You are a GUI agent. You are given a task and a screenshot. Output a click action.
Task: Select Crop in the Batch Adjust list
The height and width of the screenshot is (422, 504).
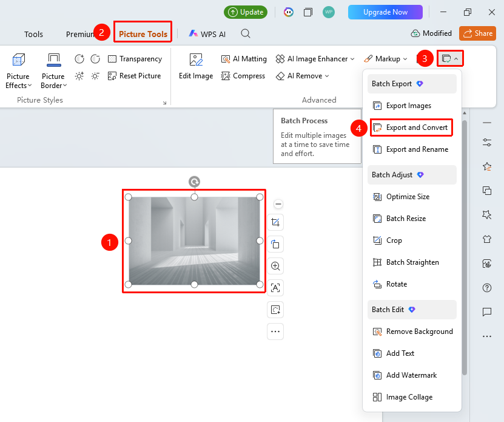click(x=412, y=240)
